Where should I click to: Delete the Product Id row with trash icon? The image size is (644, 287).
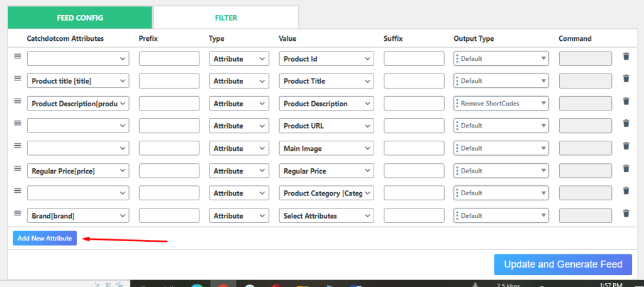626,56
